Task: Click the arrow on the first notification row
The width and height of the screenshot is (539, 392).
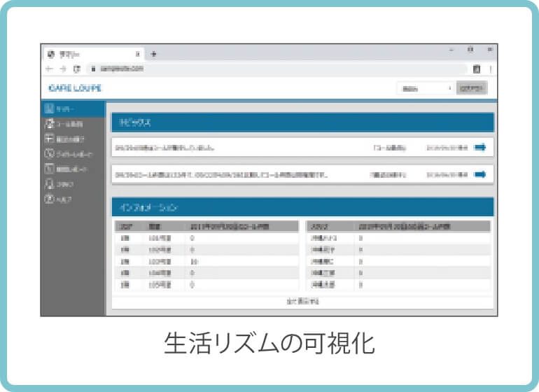Action: [x=480, y=148]
